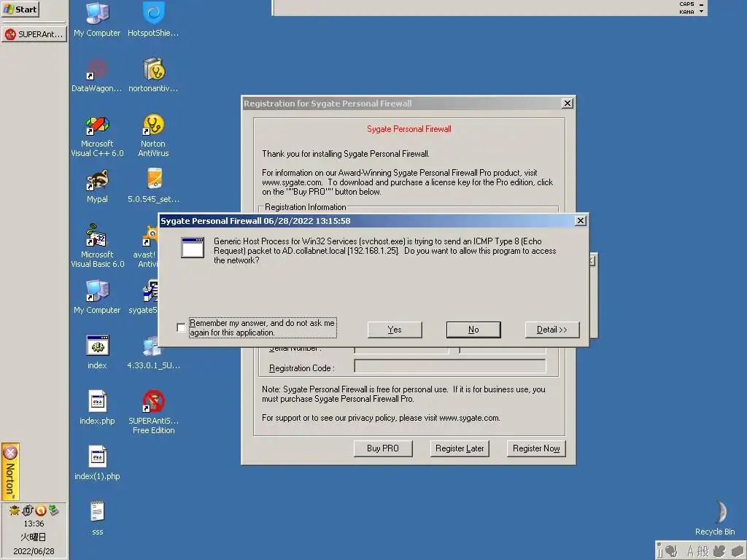Click Buy PRO in Registration window

tap(383, 448)
